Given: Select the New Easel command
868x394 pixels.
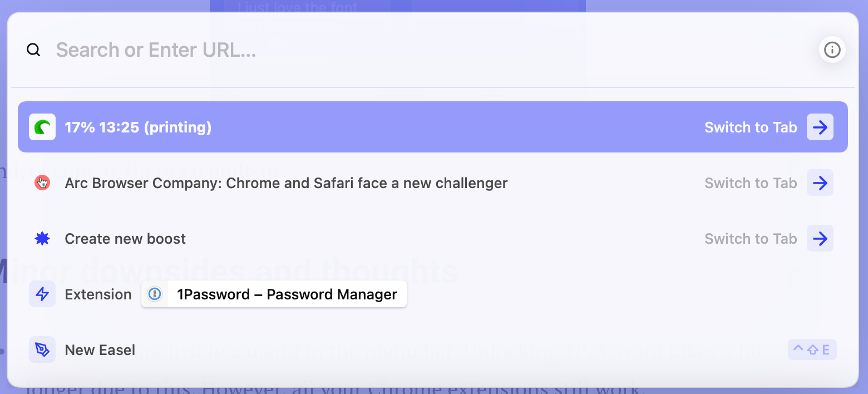Looking at the screenshot, I should (x=100, y=350).
